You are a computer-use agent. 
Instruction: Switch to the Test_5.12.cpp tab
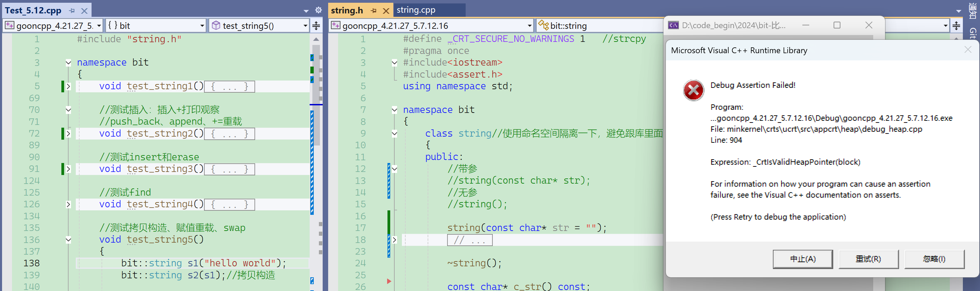[x=33, y=10]
